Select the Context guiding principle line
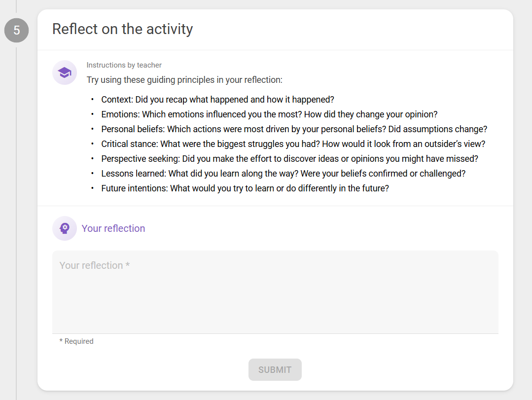The width and height of the screenshot is (532, 400). (217, 100)
